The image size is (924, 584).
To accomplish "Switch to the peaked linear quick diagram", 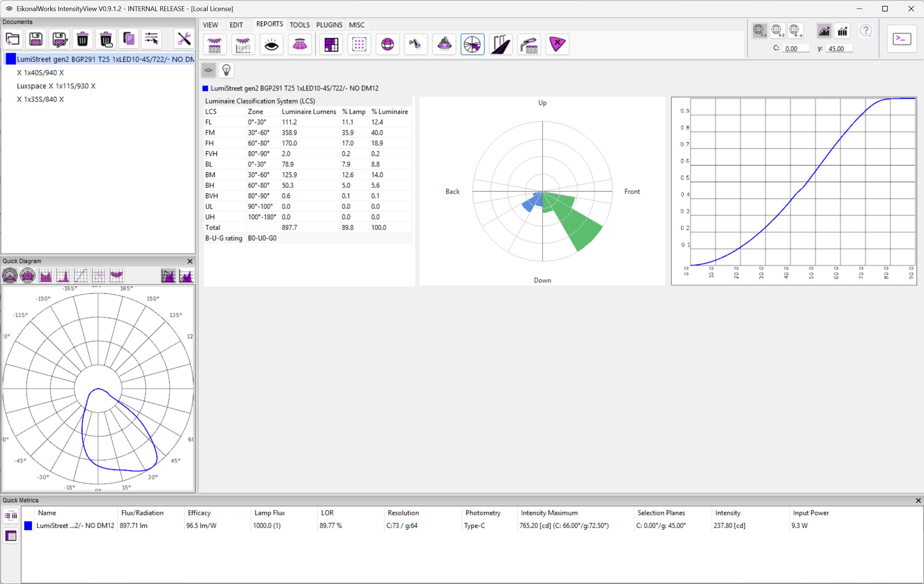I will coord(63,275).
